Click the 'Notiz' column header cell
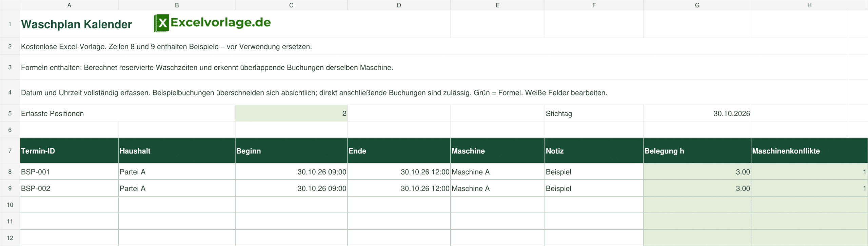 click(594, 151)
